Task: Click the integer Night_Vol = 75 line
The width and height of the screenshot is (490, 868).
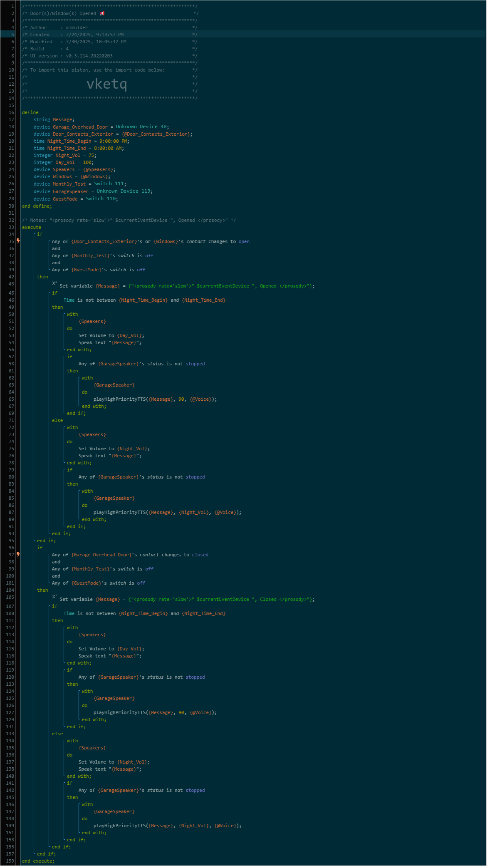Action: point(65,155)
